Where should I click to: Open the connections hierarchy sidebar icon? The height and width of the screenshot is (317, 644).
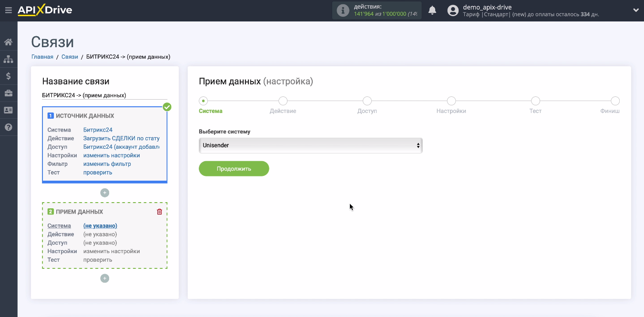coord(8,59)
